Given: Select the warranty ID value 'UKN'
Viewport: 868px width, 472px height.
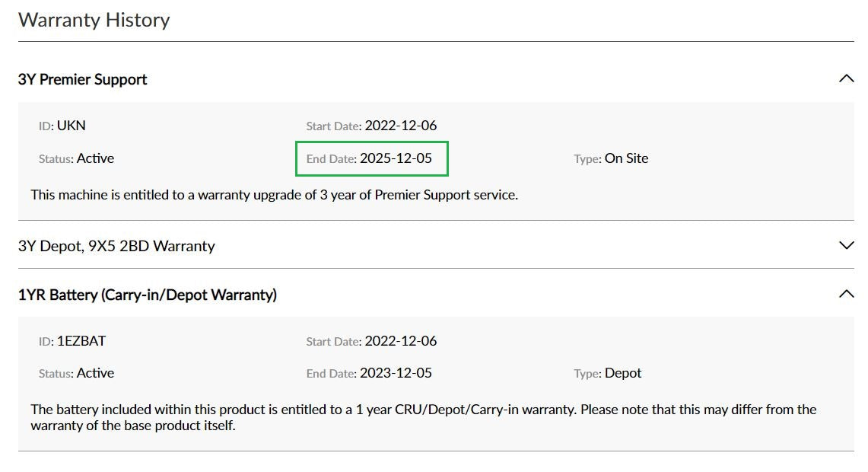Looking at the screenshot, I should point(71,126).
